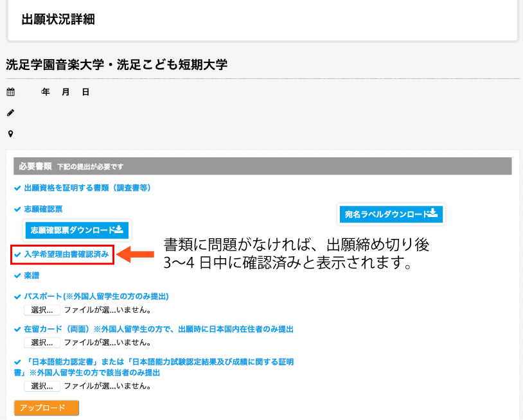
Task: Download the 宛名ラベル address label
Action: click(x=391, y=214)
